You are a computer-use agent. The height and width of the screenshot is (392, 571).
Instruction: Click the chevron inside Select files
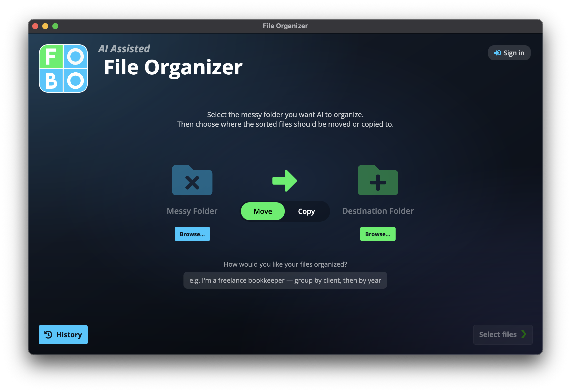(525, 334)
